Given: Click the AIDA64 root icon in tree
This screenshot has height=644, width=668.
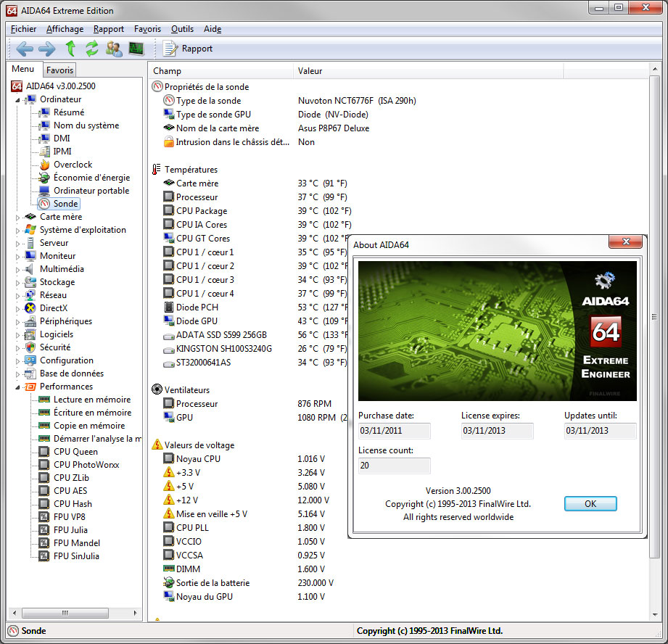Looking at the screenshot, I should point(17,86).
